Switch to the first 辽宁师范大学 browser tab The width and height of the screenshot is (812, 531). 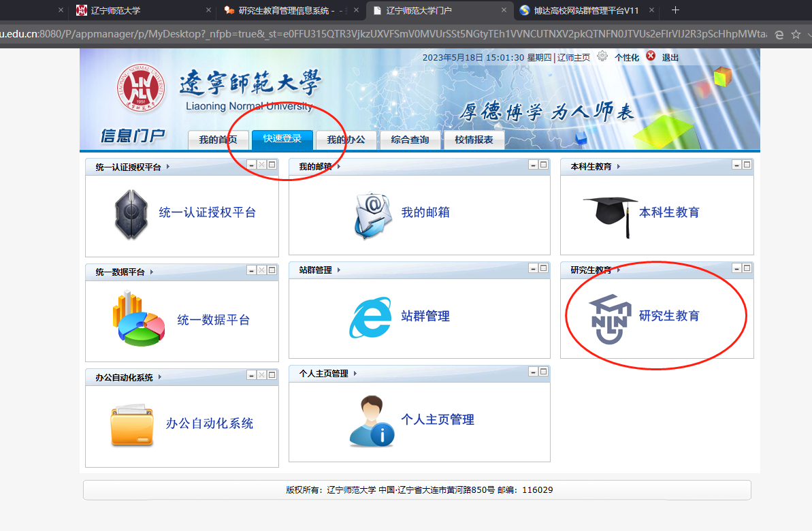point(141,10)
